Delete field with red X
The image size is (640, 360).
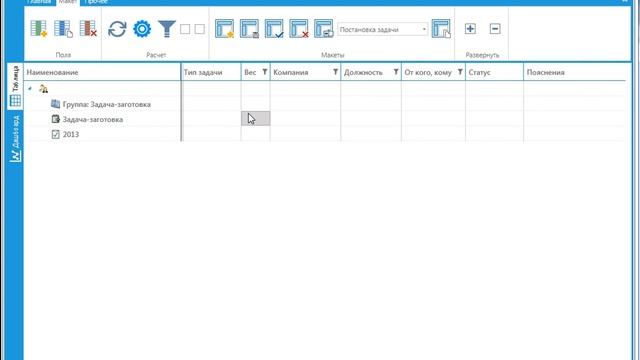tap(88, 29)
